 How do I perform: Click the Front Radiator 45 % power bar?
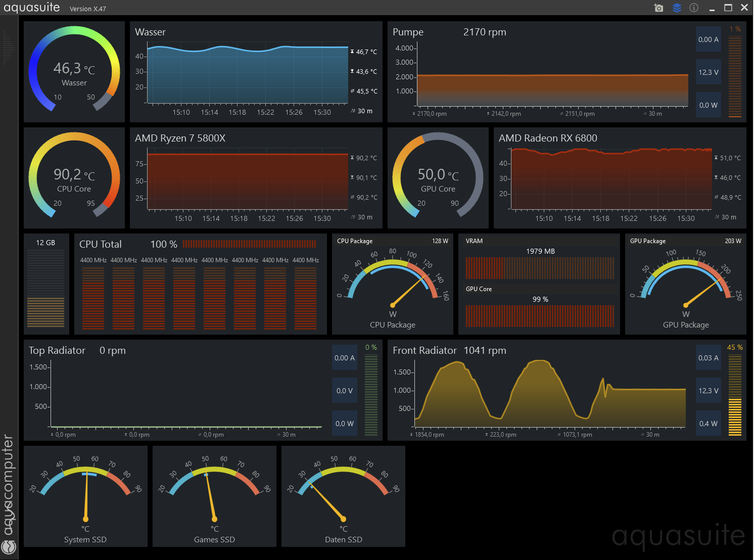coord(735,395)
